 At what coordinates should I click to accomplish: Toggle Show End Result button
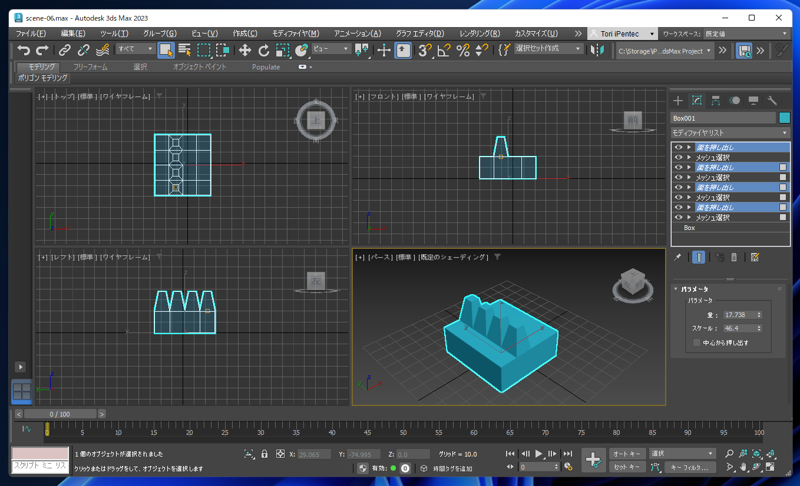[x=698, y=258]
